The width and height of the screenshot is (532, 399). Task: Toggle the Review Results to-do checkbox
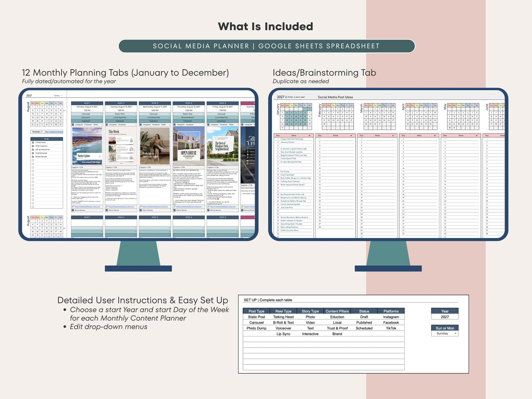pyautogui.click(x=33, y=156)
